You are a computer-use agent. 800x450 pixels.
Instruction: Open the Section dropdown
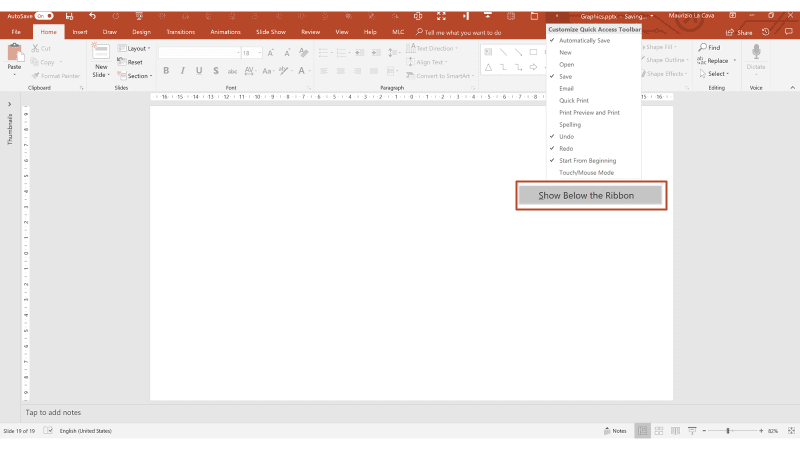[x=135, y=76]
